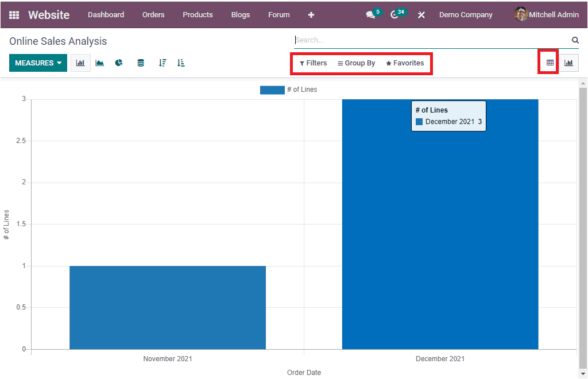Sort bars in ascending order
The height and width of the screenshot is (379, 588).
[181, 63]
